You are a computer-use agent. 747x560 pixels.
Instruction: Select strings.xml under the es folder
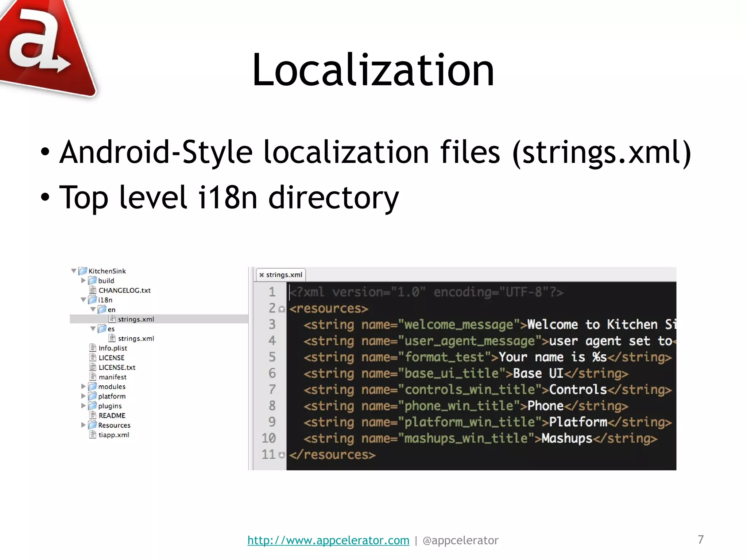[136, 338]
